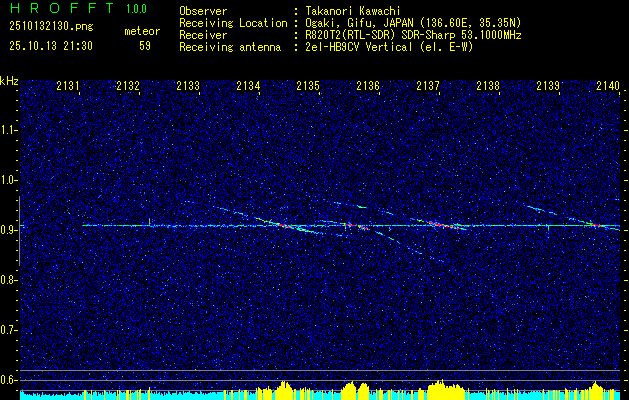The width and height of the screenshot is (629, 400).
Task: Click the meteor count 59
Action: pos(145,46)
